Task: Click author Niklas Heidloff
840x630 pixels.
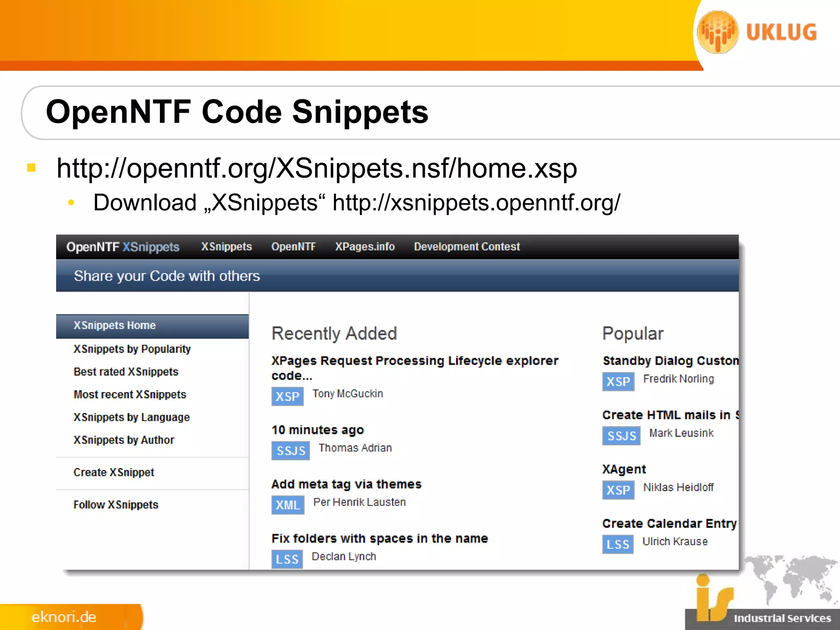Action: pyautogui.click(x=678, y=487)
